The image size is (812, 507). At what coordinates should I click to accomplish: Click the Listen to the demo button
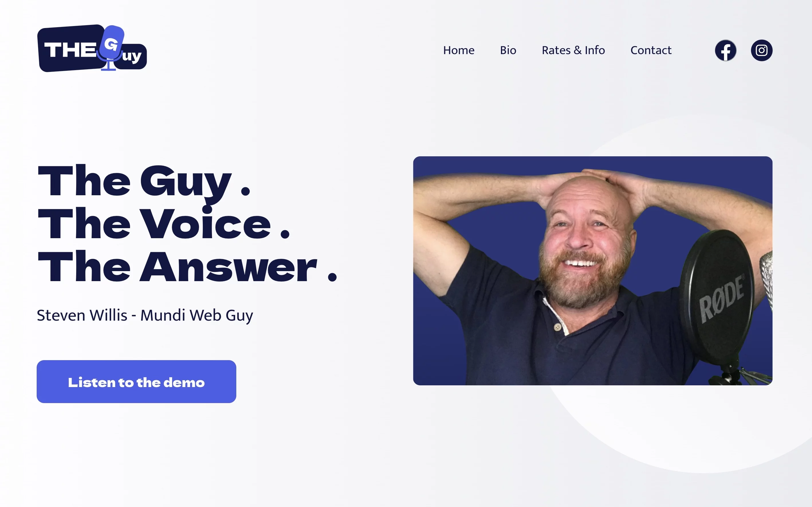[x=136, y=381]
